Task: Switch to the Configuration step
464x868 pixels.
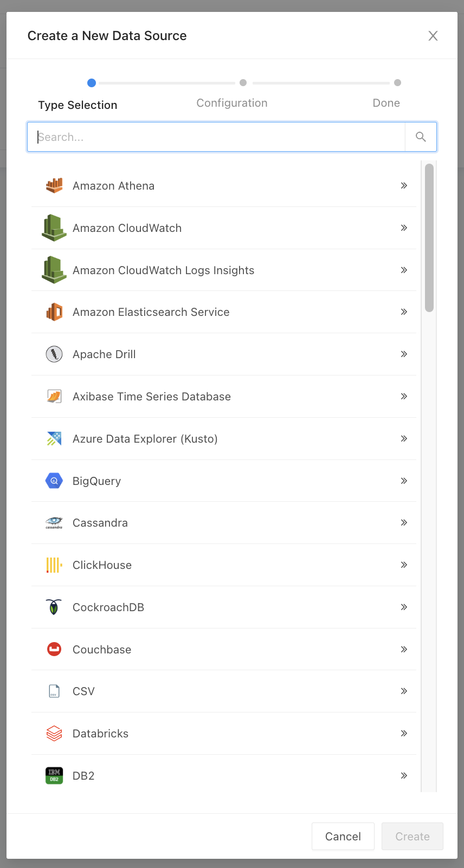Action: 232,103
